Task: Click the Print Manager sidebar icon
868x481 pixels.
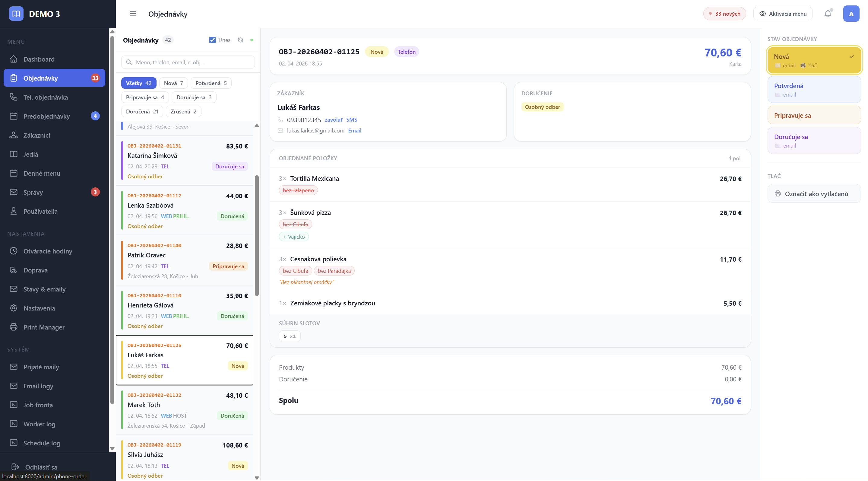Action: click(x=14, y=327)
